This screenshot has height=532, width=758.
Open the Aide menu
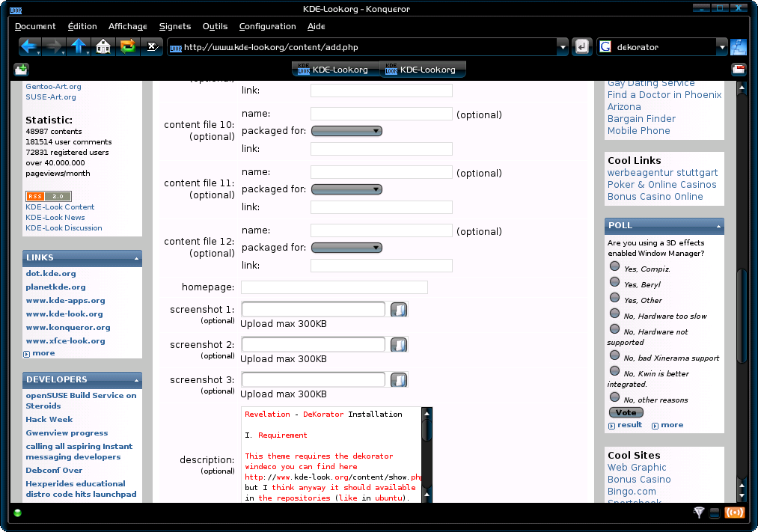pos(317,27)
